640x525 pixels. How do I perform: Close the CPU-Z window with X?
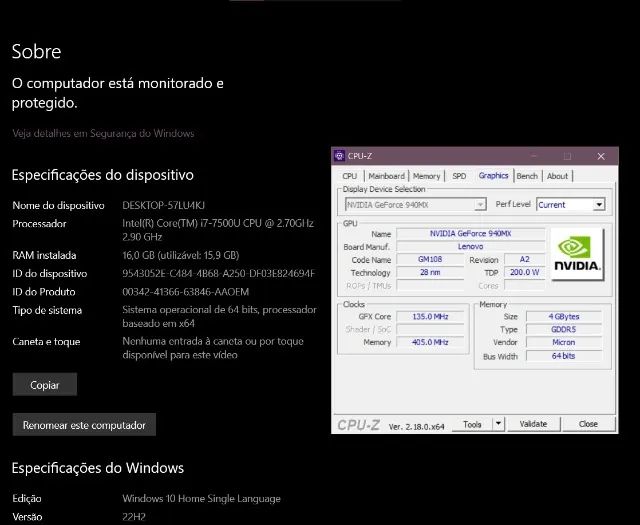[600, 156]
